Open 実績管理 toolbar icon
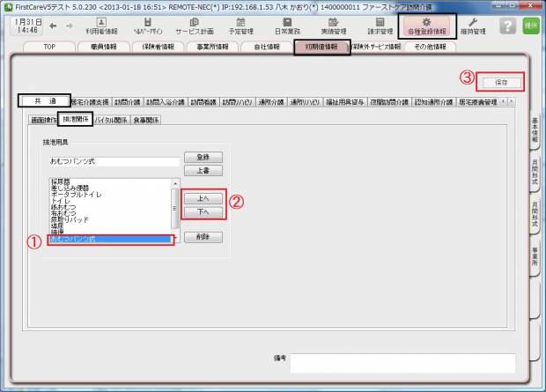This screenshot has width=546, height=392. point(332,26)
